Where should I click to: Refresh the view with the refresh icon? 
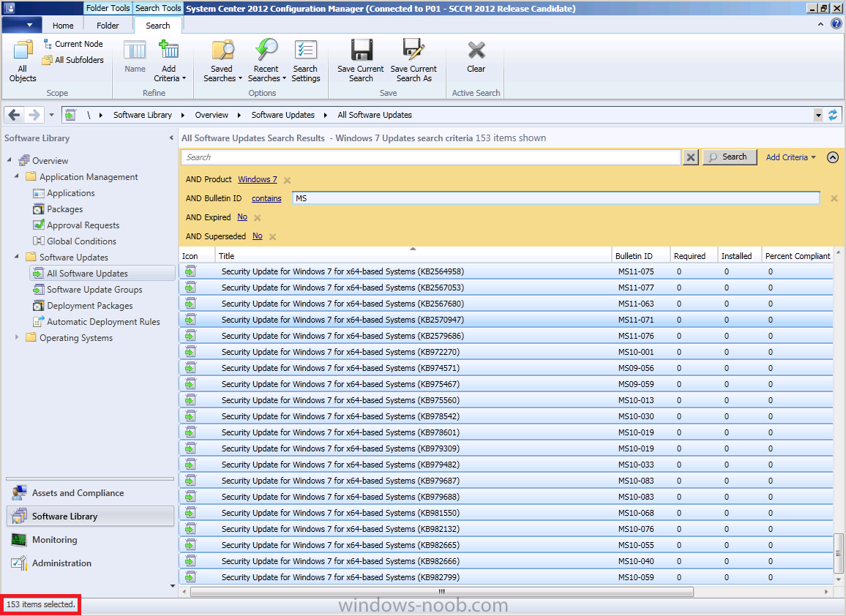(833, 115)
